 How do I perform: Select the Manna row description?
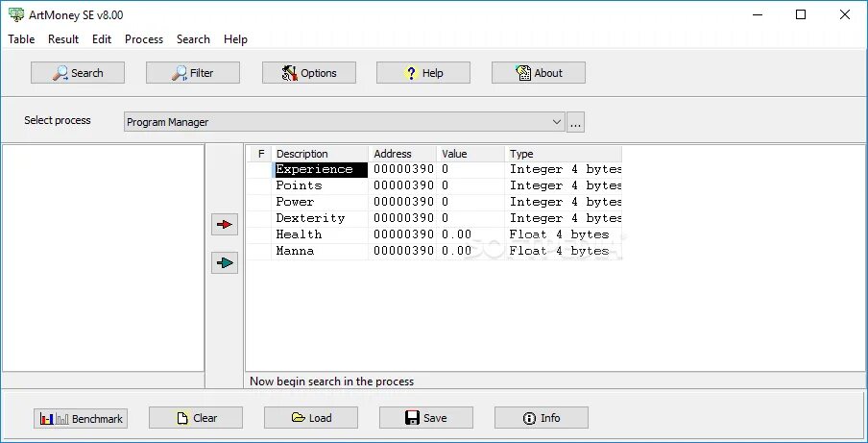click(320, 251)
